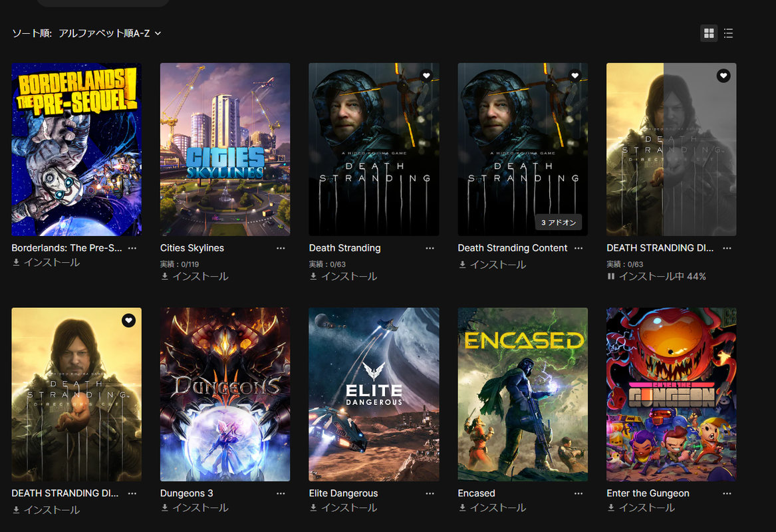Click the Cities Skylines title text

(192, 248)
